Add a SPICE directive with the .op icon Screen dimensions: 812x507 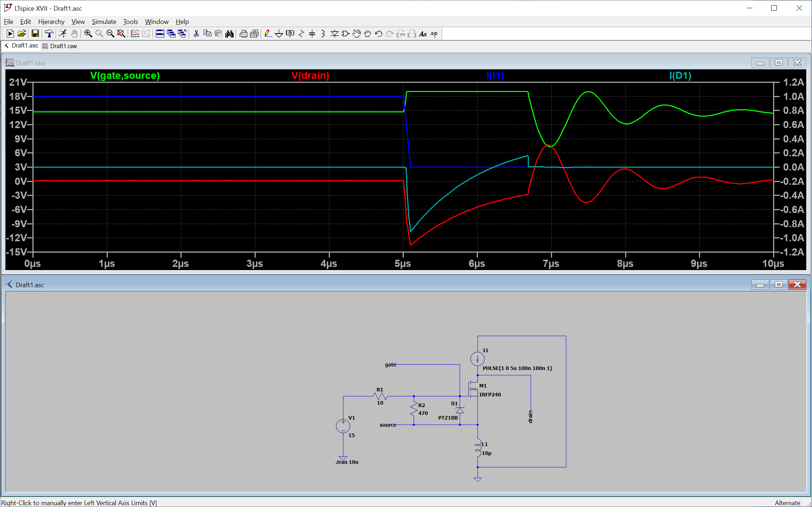[434, 34]
